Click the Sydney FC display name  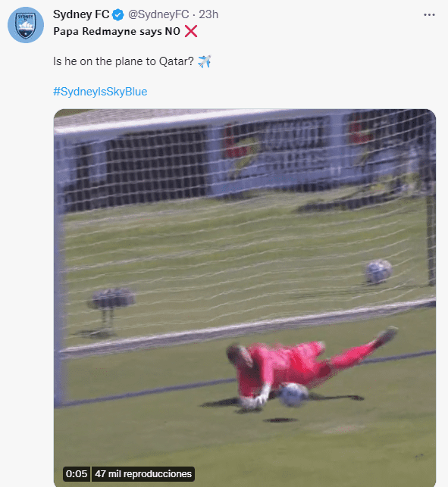81,14
